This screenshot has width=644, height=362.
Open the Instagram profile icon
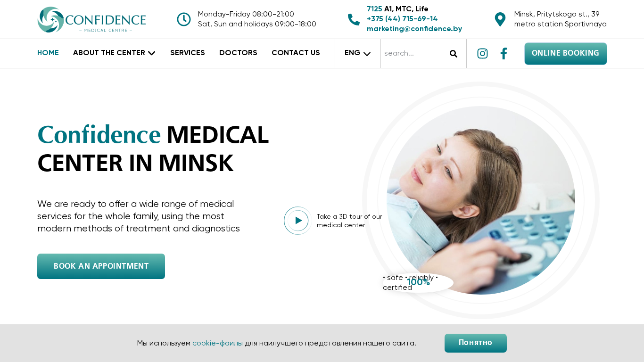tap(482, 53)
